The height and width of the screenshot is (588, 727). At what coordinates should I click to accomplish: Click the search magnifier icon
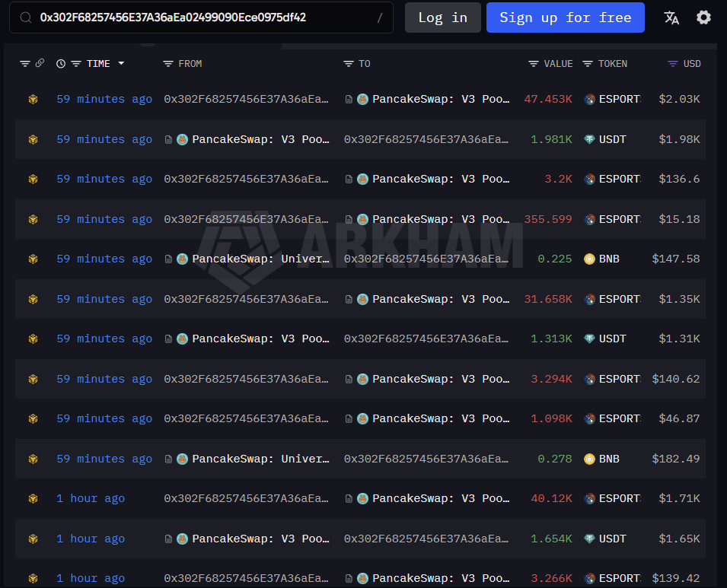click(x=26, y=17)
